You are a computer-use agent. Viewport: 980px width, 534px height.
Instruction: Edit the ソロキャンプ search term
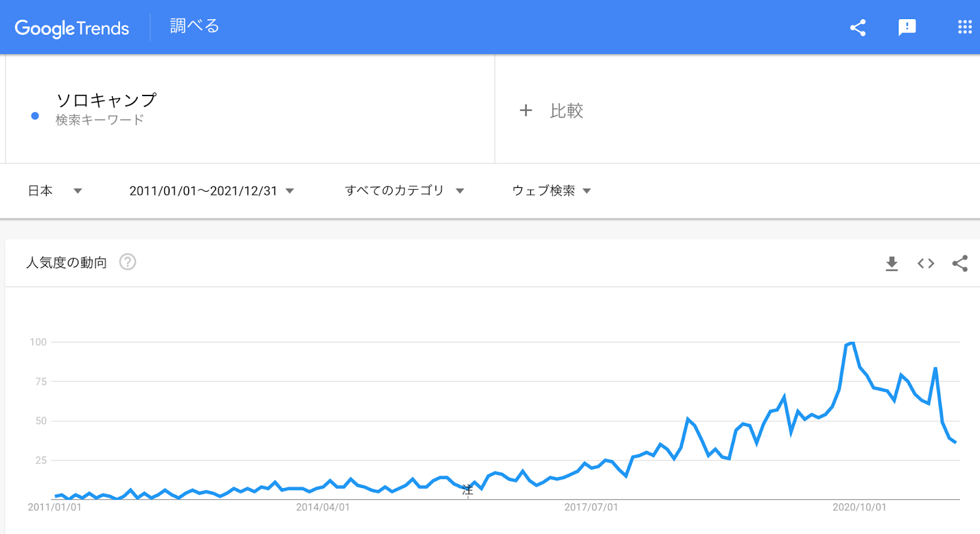[107, 100]
